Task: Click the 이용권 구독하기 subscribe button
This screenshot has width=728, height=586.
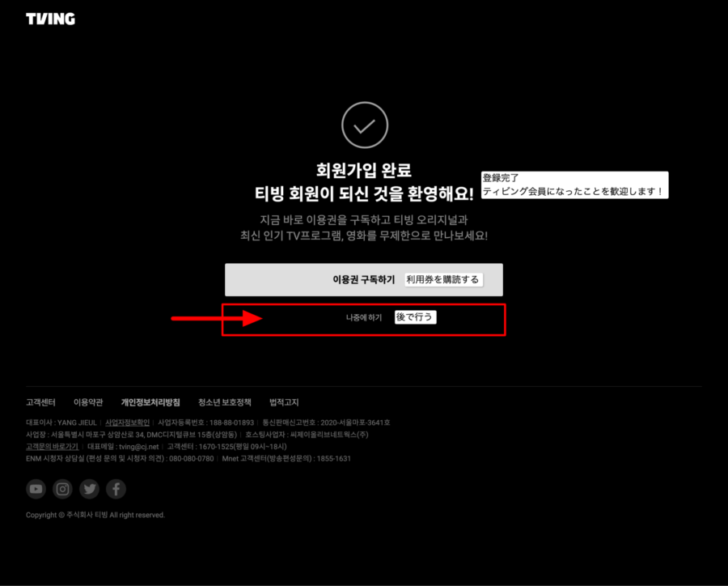Action: pos(364,279)
